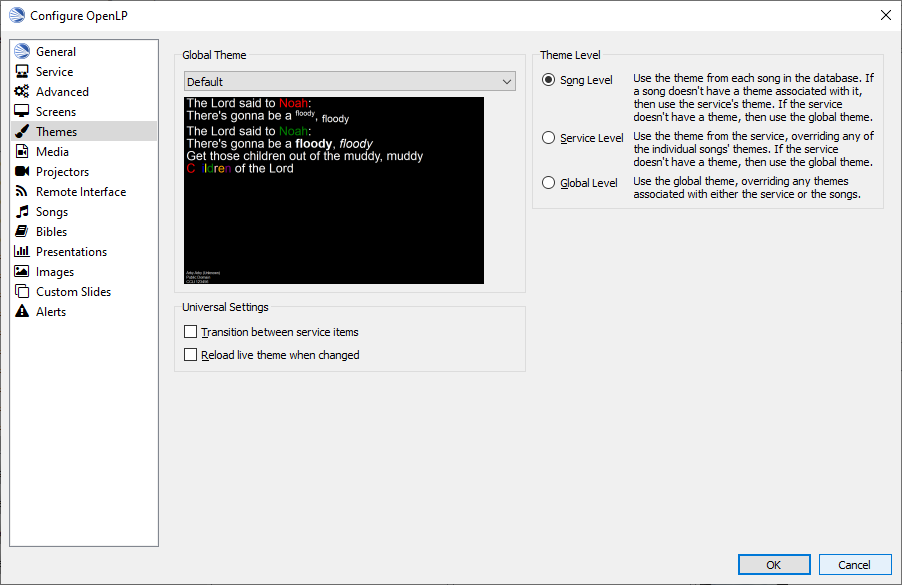902x585 pixels.
Task: Open the Global Theme dropdown arrow
Action: [507, 82]
